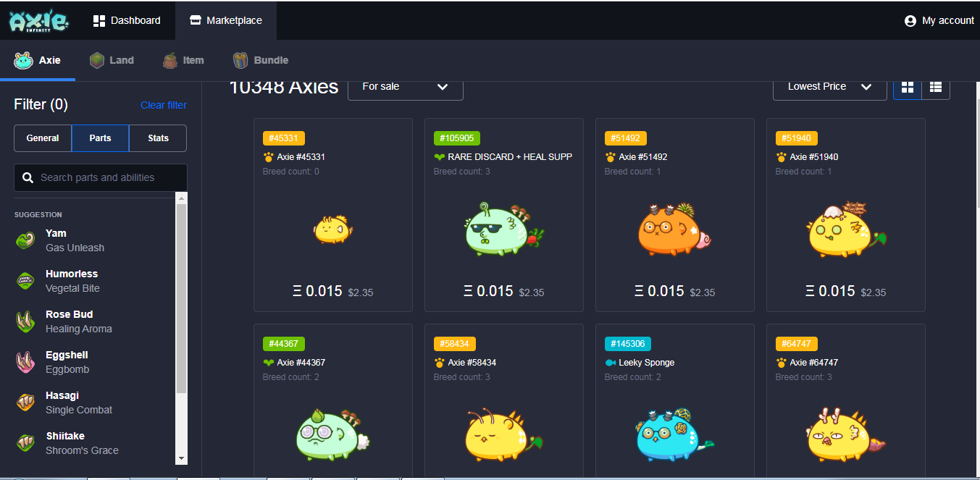Open the green Axie #44367 image

pyautogui.click(x=332, y=434)
